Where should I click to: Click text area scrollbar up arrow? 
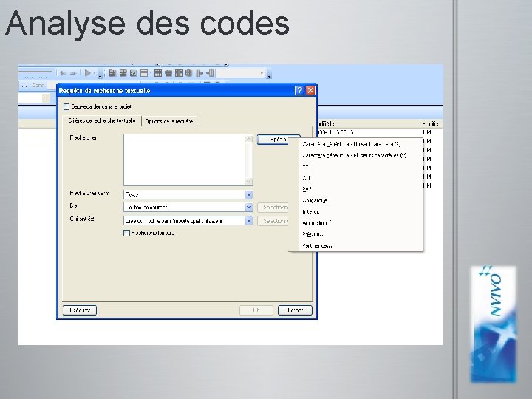249,139
